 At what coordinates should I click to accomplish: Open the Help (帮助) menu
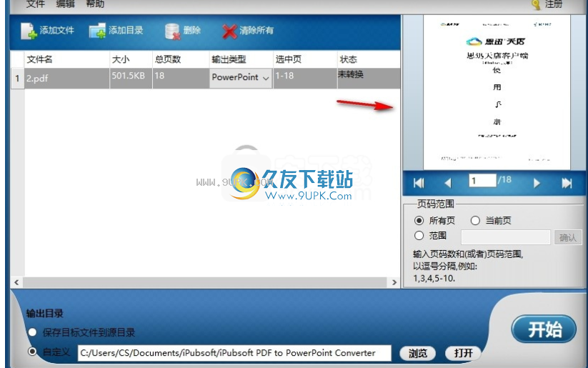tap(95, 4)
